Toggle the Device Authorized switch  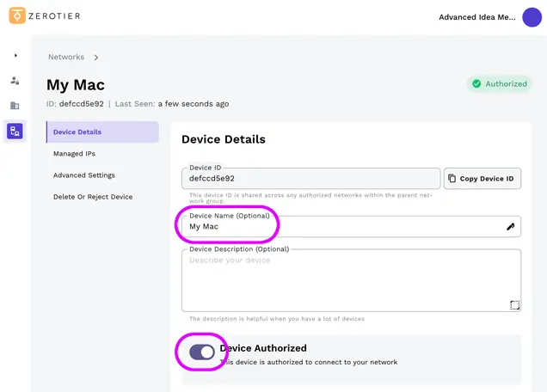(x=202, y=352)
